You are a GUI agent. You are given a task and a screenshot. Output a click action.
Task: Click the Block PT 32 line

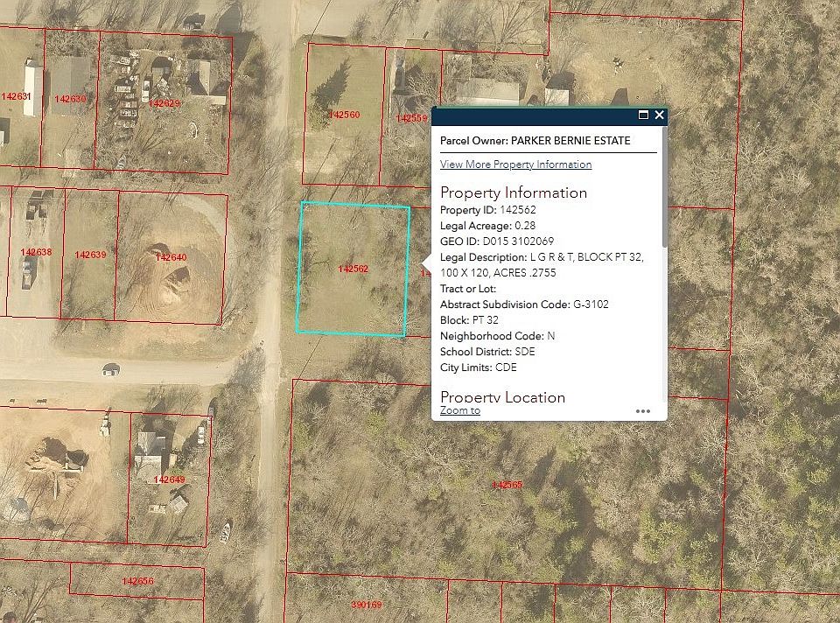[469, 320]
